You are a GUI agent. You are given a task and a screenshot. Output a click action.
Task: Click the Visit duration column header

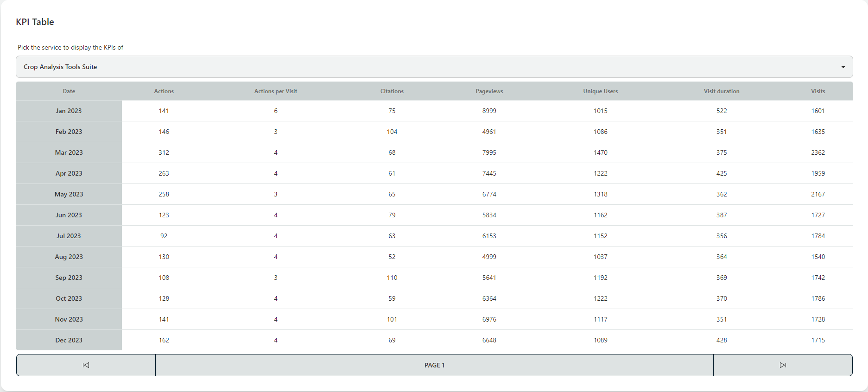[x=722, y=91]
